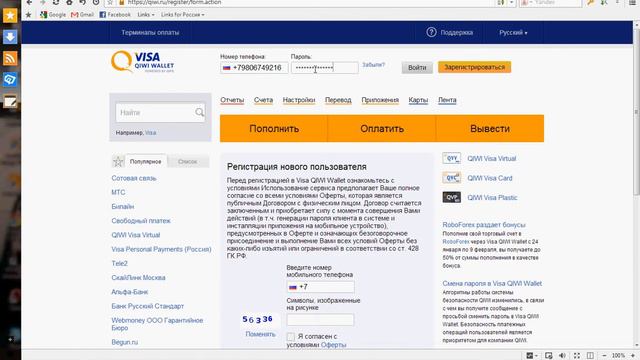Open the Оферты terms link
Viewport: 640px width, 360px height.
point(333,345)
